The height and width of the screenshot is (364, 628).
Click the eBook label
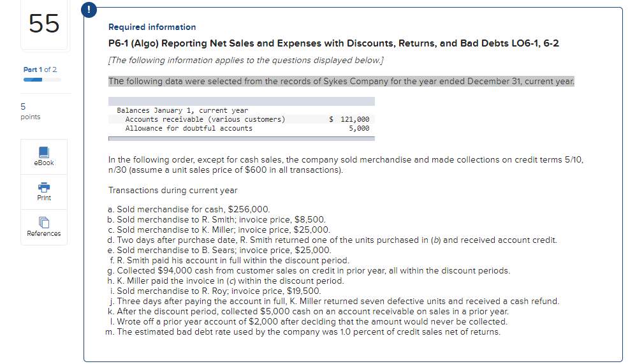pos(43,163)
